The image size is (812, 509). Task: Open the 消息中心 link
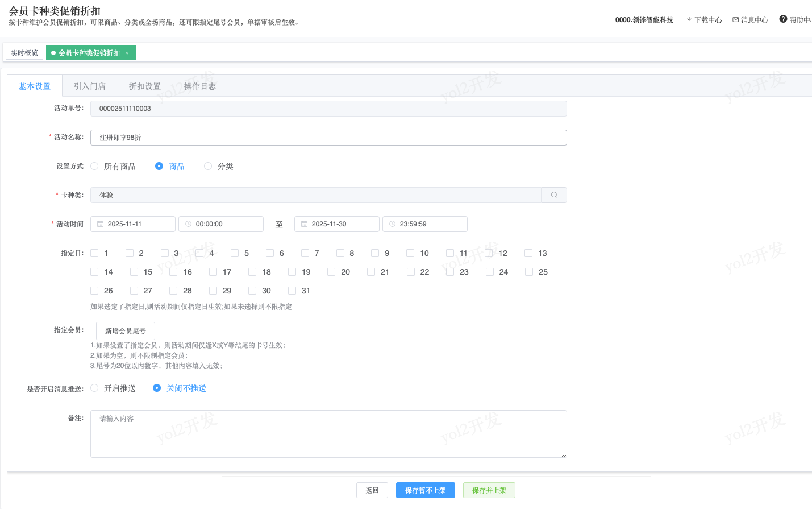(x=751, y=20)
